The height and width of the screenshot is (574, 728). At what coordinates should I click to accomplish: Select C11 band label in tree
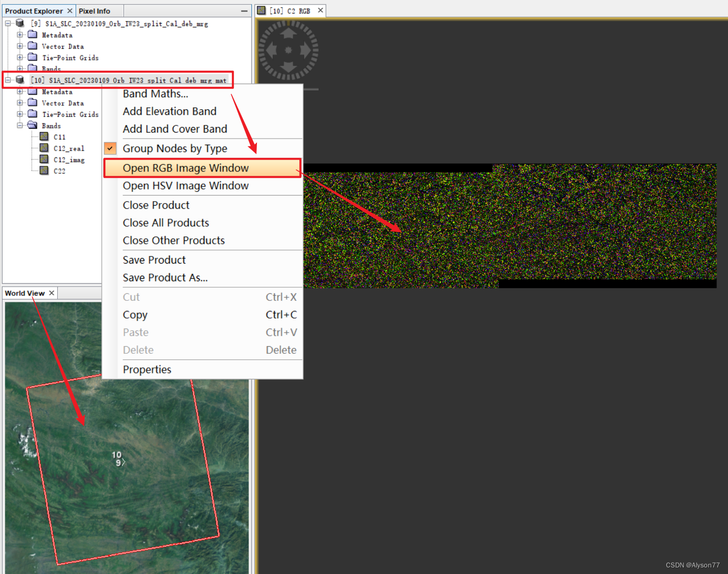[x=59, y=137]
